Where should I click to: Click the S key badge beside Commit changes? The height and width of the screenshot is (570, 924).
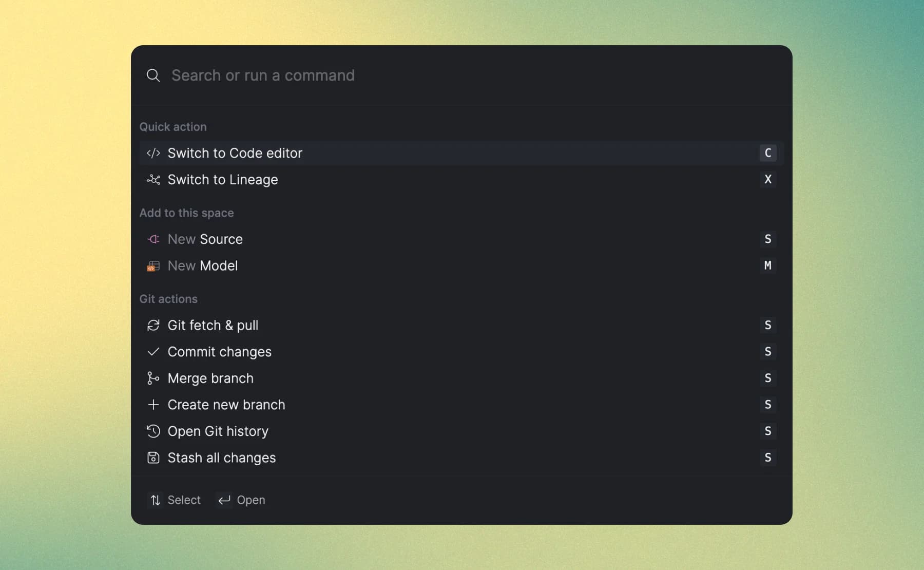(768, 352)
